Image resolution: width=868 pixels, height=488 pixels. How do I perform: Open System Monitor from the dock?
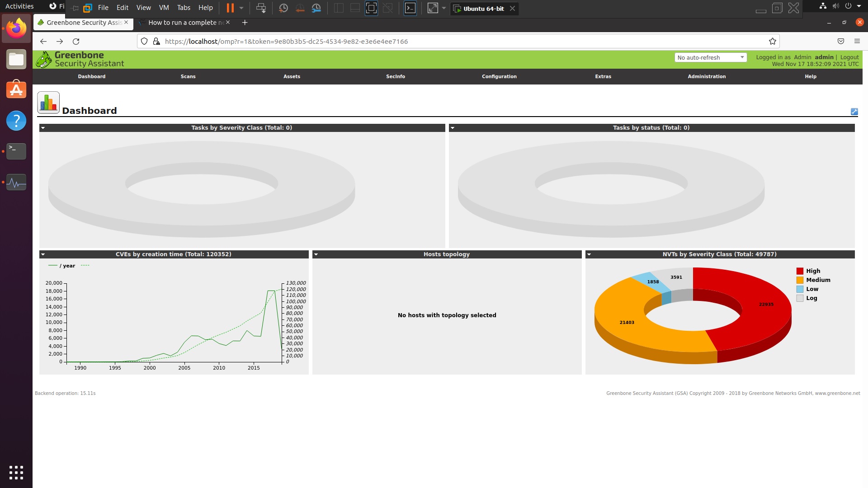point(16,183)
